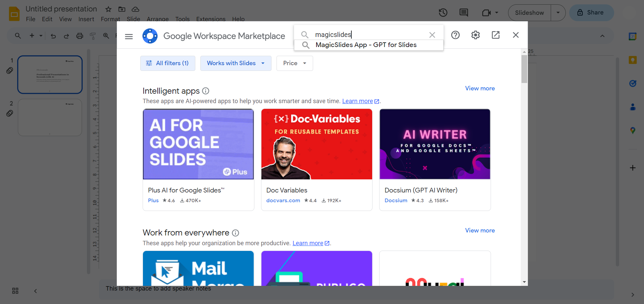Click the zoom tool icon
This screenshot has height=304, width=644.
click(106, 36)
